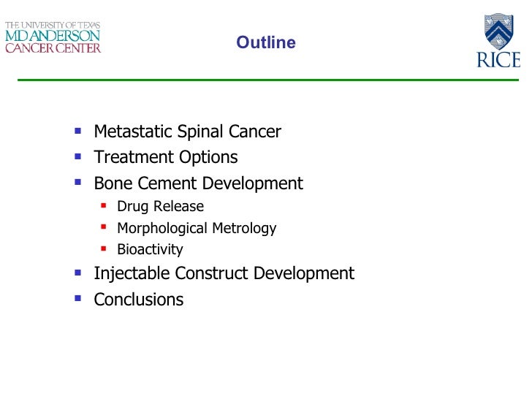Click the blue bullet marker beside Bone Cement Development
The image size is (532, 399).
[78, 182]
